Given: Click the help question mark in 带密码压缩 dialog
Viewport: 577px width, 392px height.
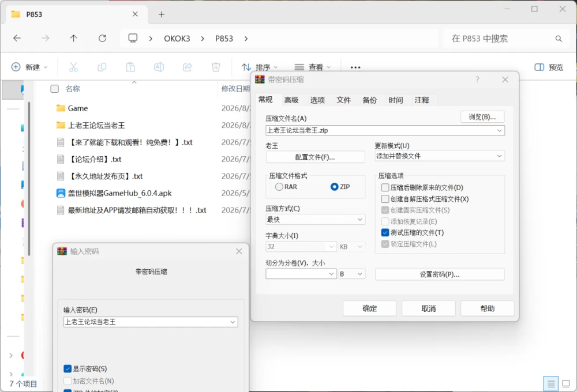Looking at the screenshot, I should [x=477, y=80].
